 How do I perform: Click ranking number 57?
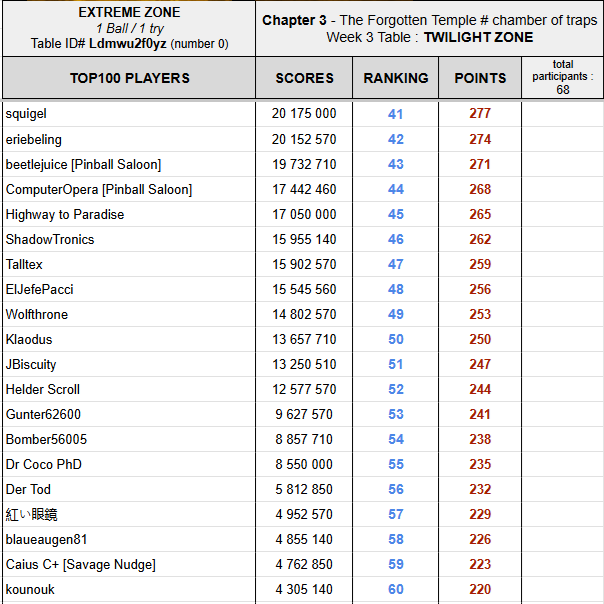click(395, 514)
